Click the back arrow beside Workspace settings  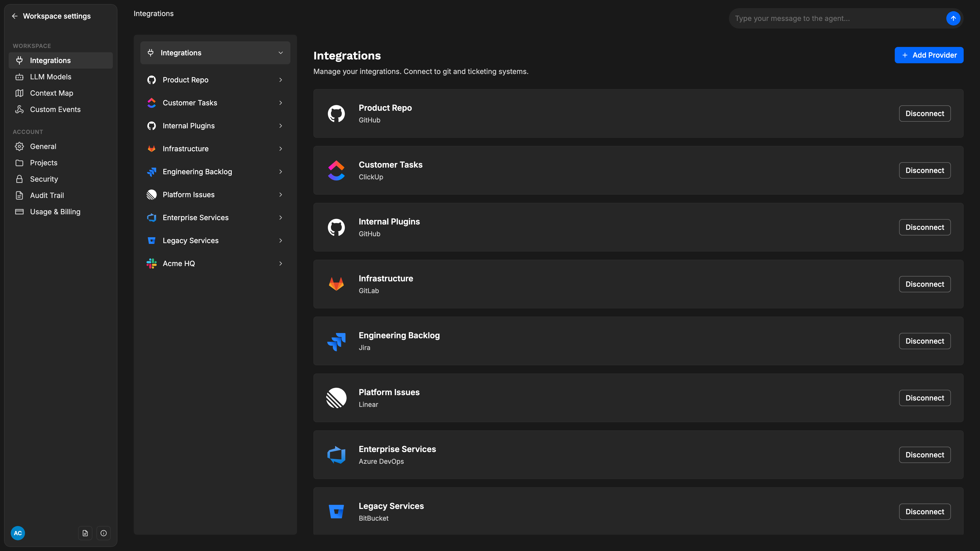click(x=15, y=16)
